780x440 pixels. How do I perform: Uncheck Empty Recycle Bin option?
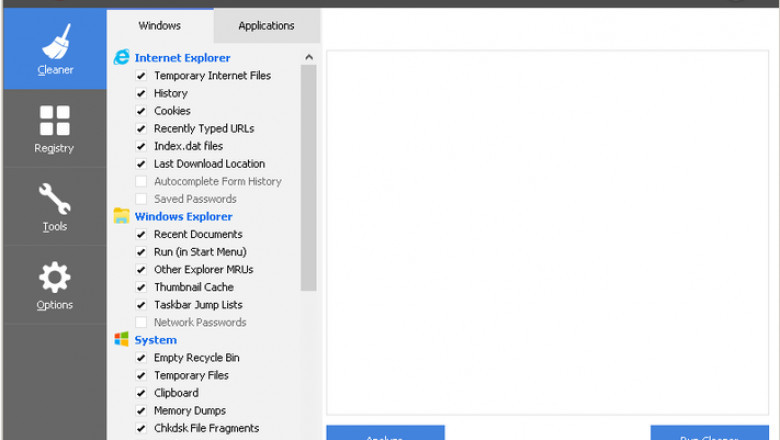point(141,358)
